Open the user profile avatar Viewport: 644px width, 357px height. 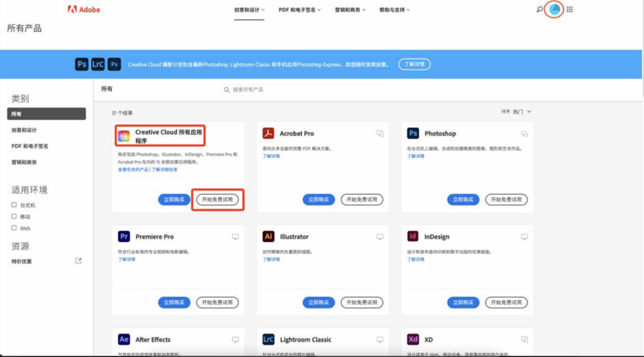coord(554,9)
